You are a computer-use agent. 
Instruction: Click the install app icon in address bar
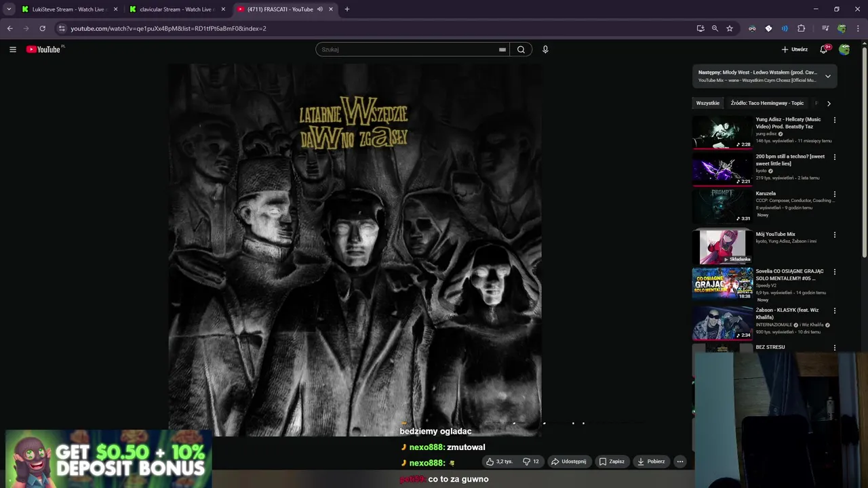click(x=701, y=28)
